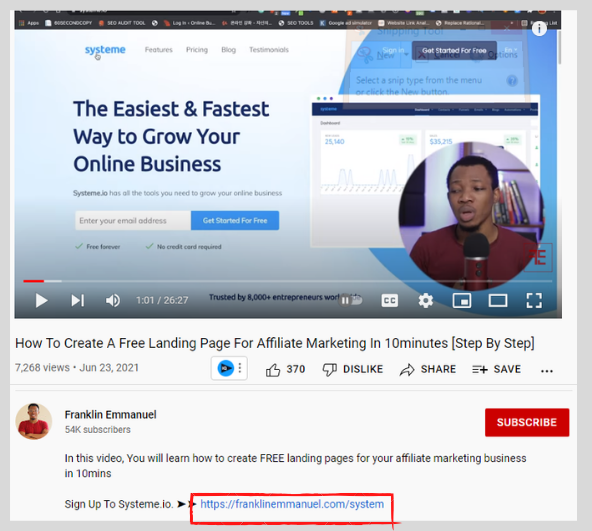Image resolution: width=592 pixels, height=531 pixels.
Task: Open the Franklin Emmanuel channel name
Action: click(x=110, y=415)
